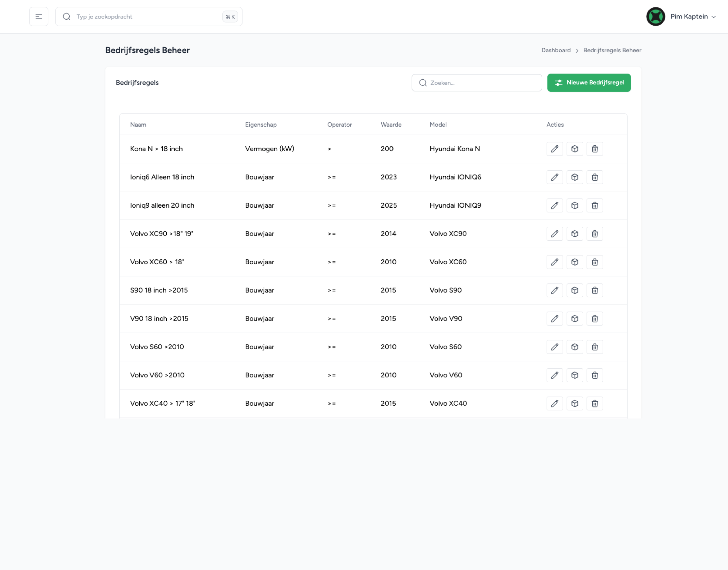
Task: Click the 'Hyundai IONIQ6' model cell
Action: tap(455, 177)
